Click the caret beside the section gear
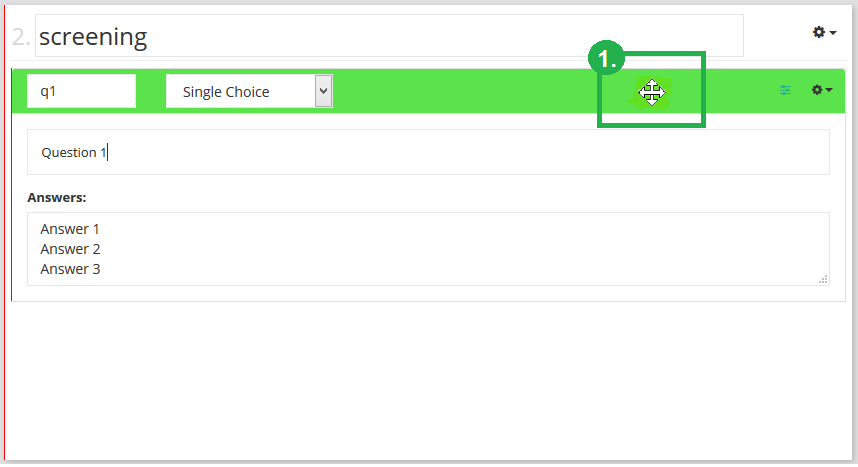Image resolution: width=858 pixels, height=467 pixels. [x=833, y=34]
